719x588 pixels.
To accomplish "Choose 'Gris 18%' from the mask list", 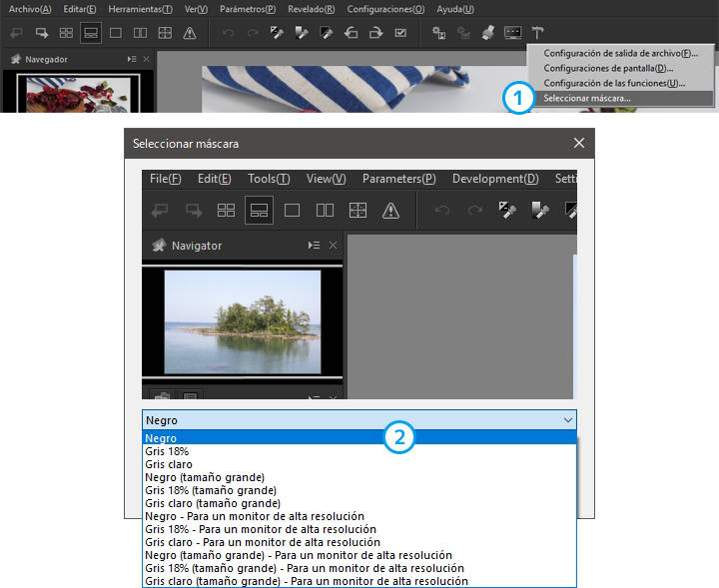I will (x=169, y=451).
